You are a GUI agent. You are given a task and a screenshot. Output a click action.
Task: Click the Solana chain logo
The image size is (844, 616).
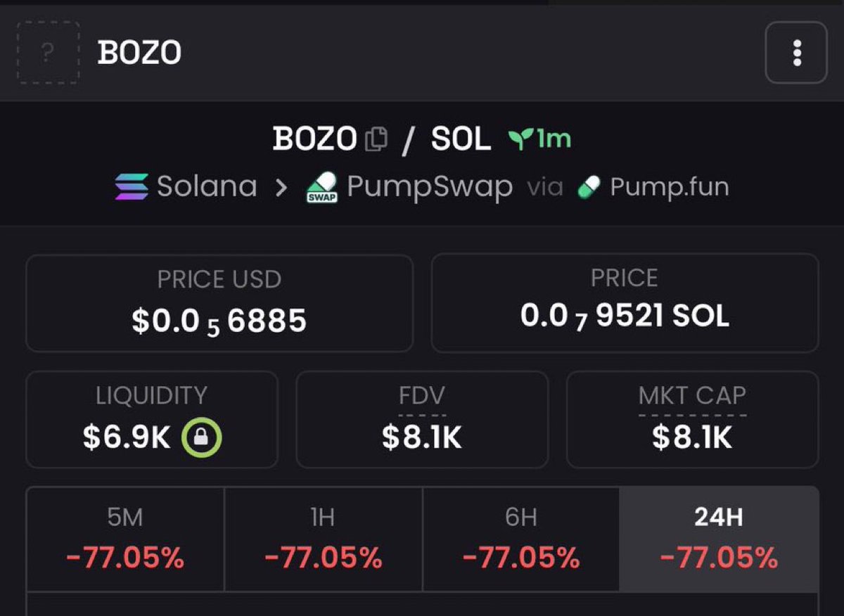132,187
